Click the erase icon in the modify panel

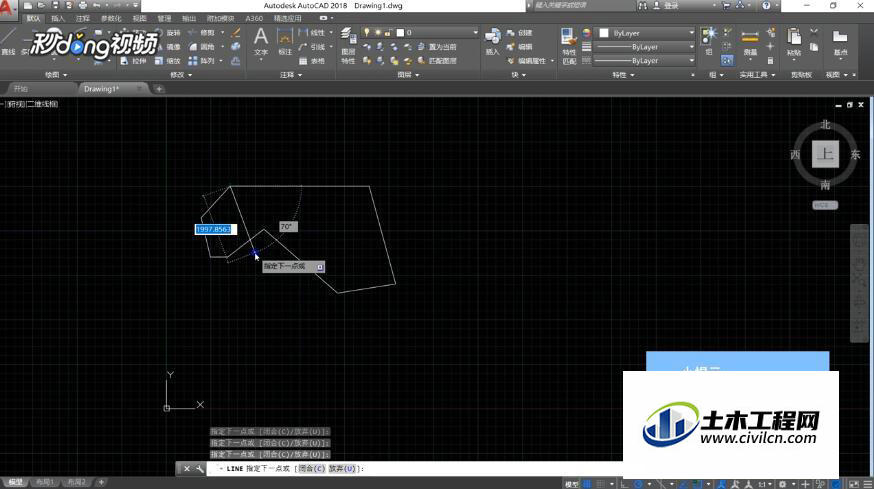point(236,33)
